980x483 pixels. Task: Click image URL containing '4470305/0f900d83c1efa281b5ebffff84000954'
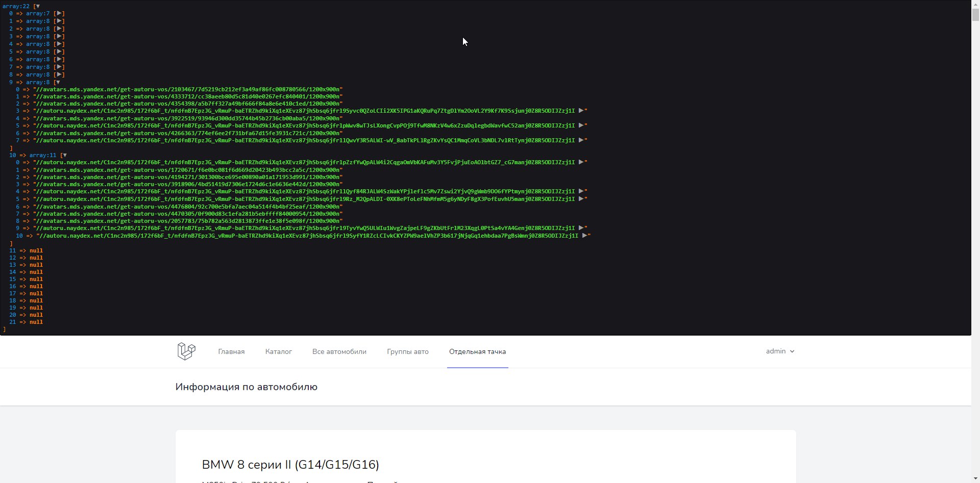pyautogui.click(x=188, y=214)
